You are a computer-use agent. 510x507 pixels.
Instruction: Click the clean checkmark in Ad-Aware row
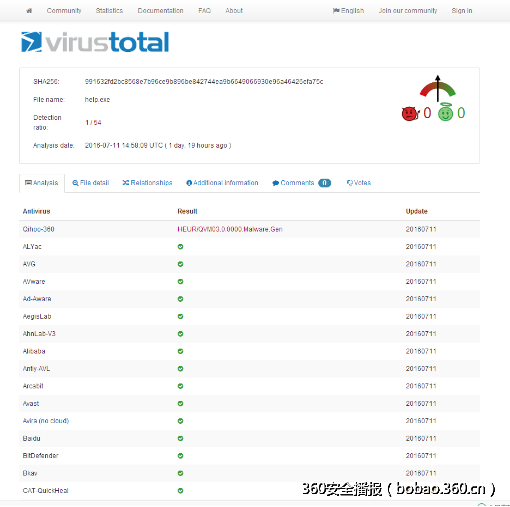[180, 299]
